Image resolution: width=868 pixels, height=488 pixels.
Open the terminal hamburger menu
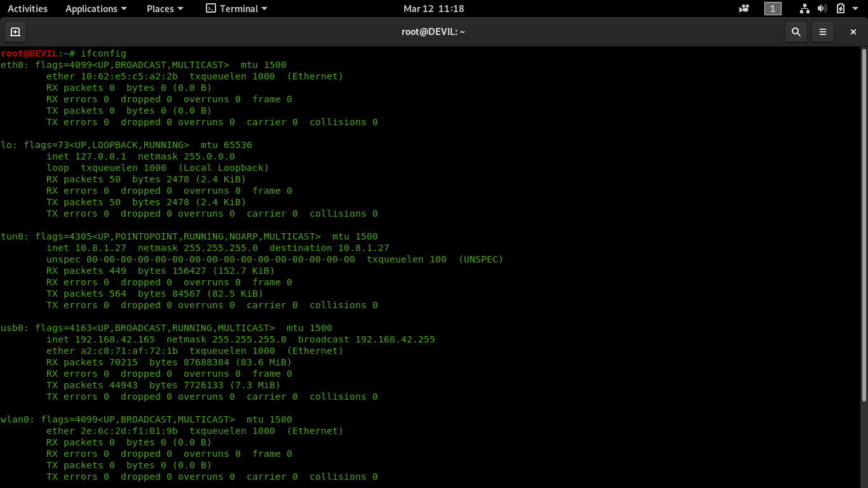823,32
